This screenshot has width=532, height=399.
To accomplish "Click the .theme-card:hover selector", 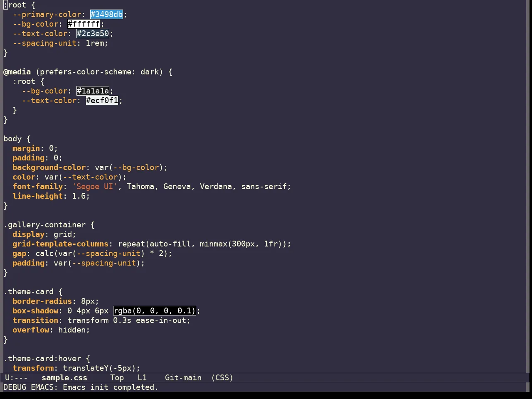I will (x=42, y=359).
